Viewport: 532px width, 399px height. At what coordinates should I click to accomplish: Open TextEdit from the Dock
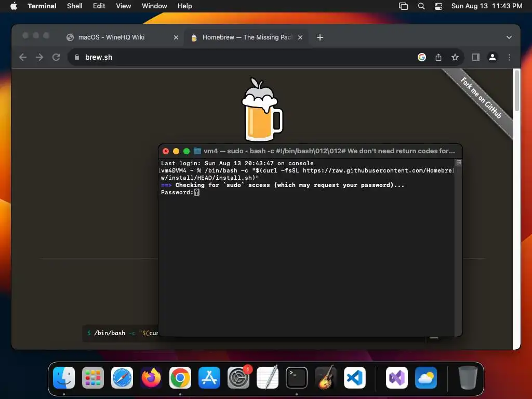[x=268, y=378]
